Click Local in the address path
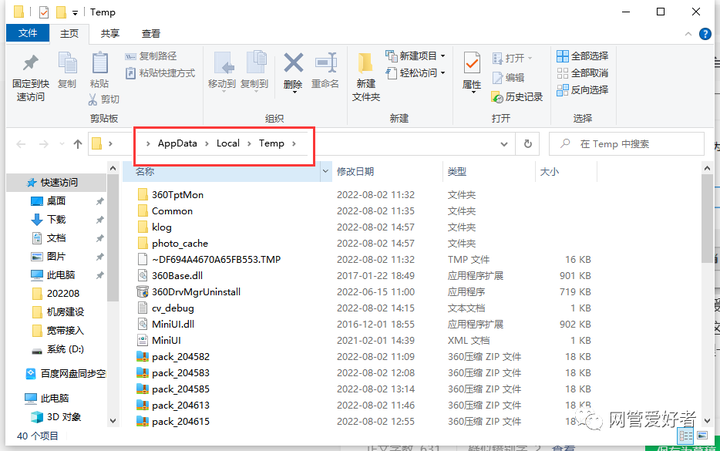Viewport: 720px width, 451px height. click(228, 143)
